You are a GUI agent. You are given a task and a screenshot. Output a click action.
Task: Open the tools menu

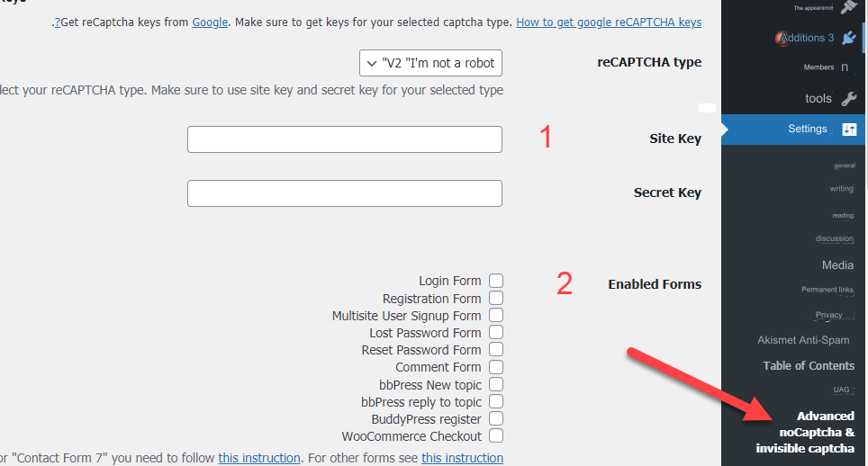(818, 98)
